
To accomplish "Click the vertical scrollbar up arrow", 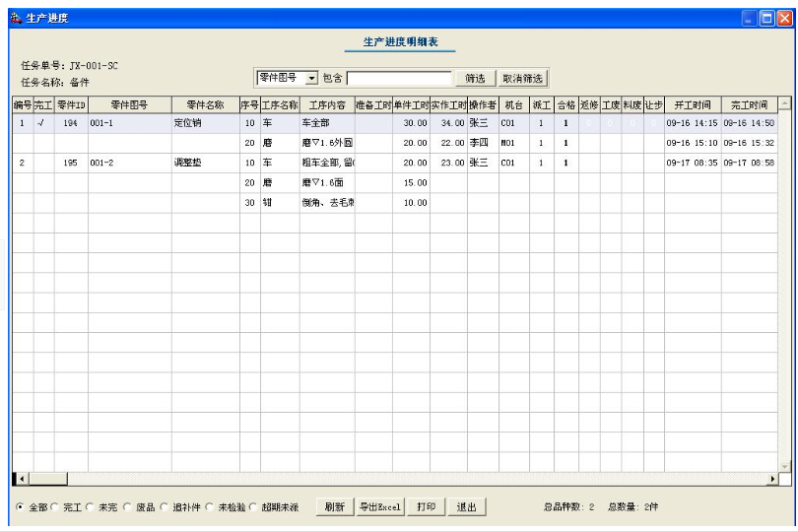I will pyautogui.click(x=785, y=103).
